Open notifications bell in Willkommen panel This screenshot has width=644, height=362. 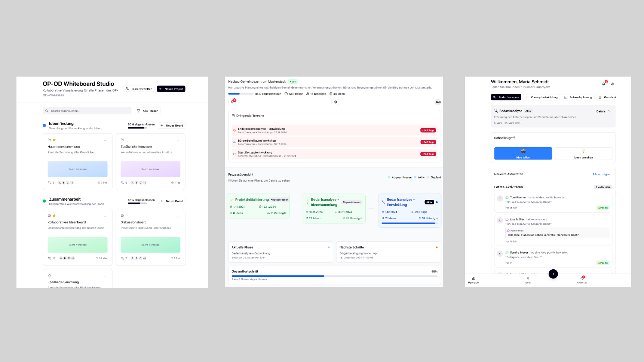point(604,84)
